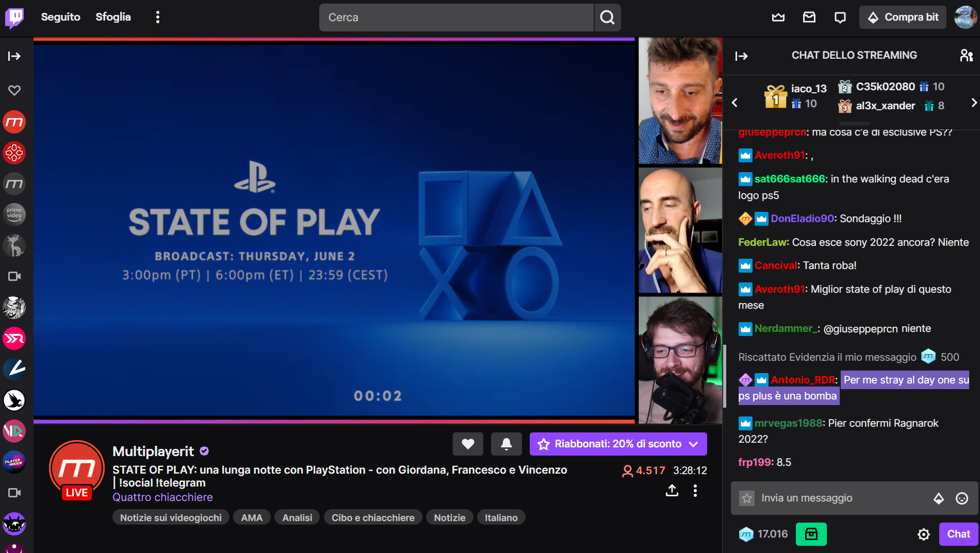The height and width of the screenshot is (553, 980).
Task: Click C35k02080 gifter entry
Action: (x=891, y=87)
